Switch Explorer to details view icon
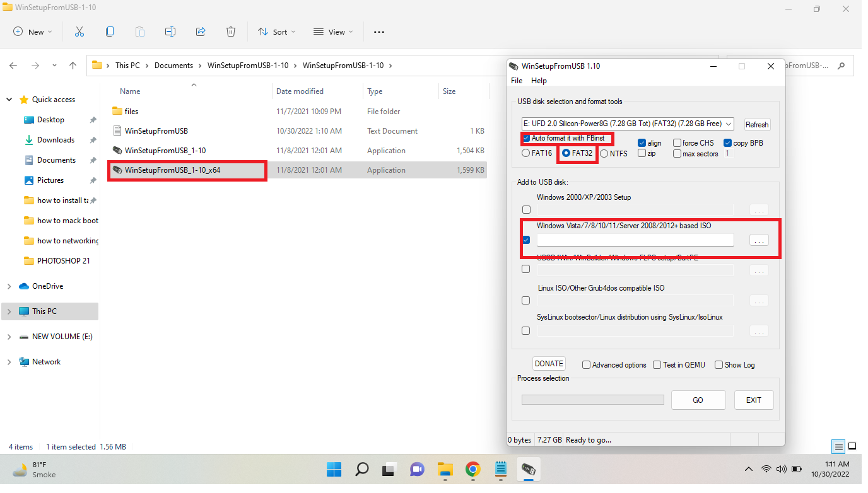The image size is (868, 493). [x=838, y=447]
